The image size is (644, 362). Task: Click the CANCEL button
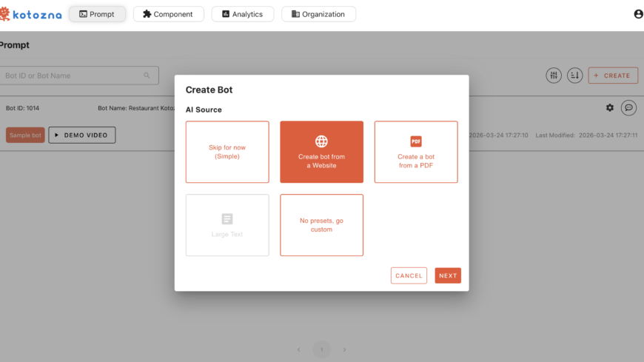point(409,275)
